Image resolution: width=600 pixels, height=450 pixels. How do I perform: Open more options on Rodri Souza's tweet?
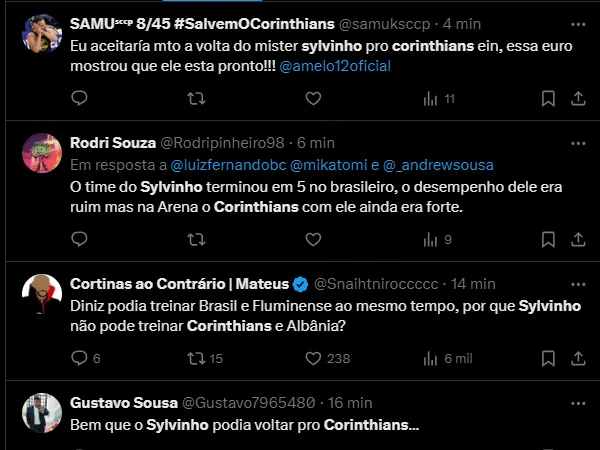click(577, 142)
